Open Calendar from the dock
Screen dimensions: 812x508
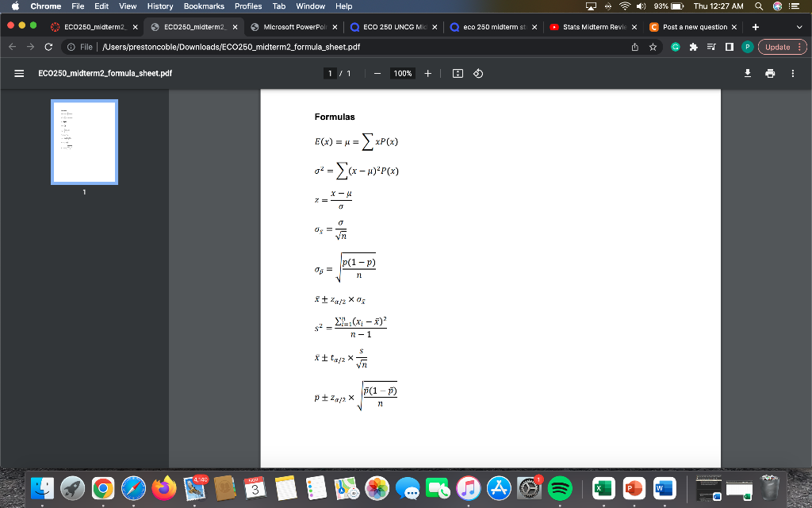tap(255, 488)
